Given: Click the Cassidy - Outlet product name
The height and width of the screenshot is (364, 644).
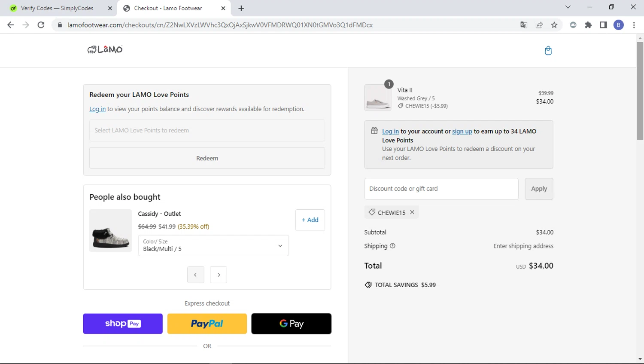Looking at the screenshot, I should pyautogui.click(x=159, y=214).
